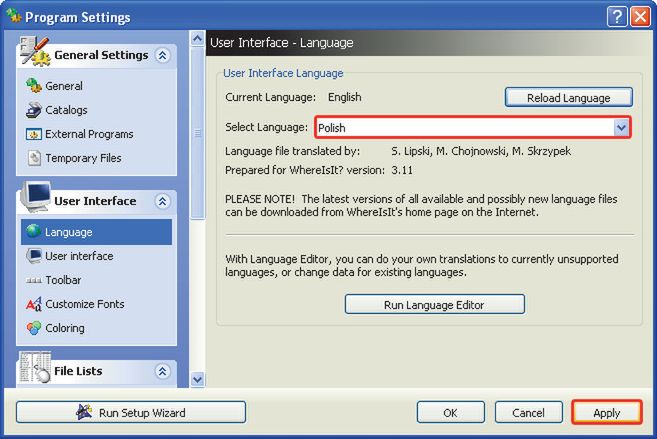Open the General settings page
657x439 pixels.
pyautogui.click(x=64, y=86)
